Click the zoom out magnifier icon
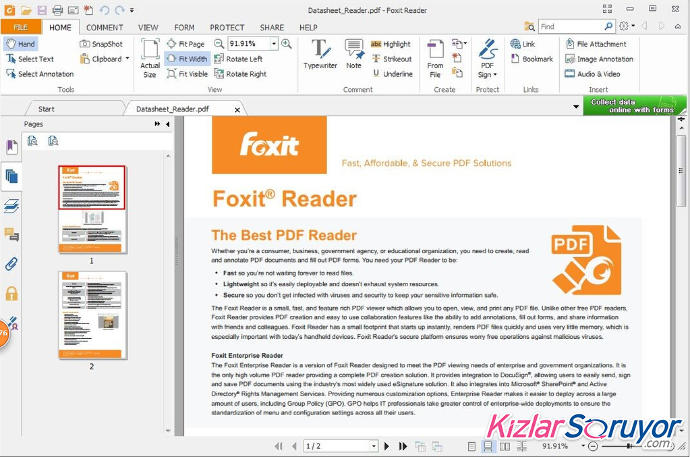Viewport: 690px width, 457px height. (x=219, y=44)
